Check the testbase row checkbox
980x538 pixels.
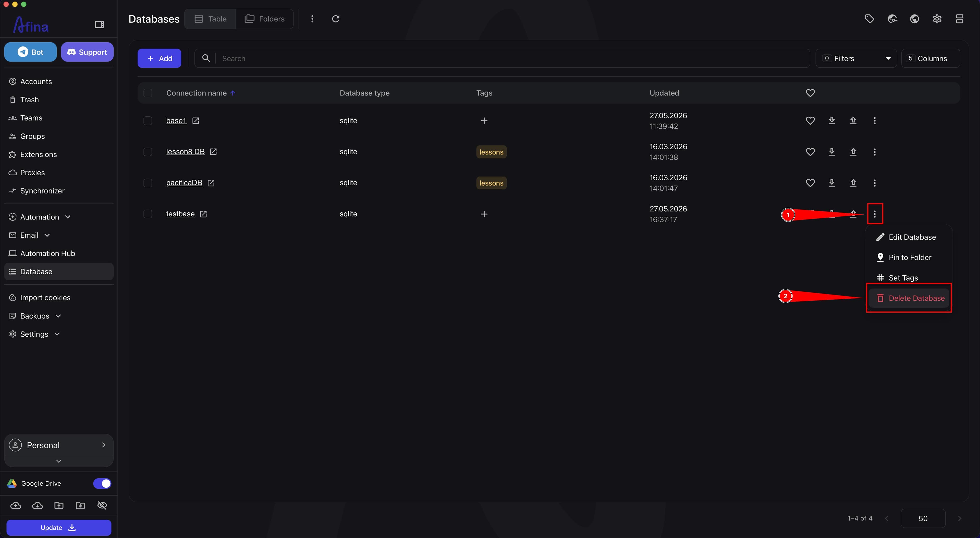click(148, 214)
